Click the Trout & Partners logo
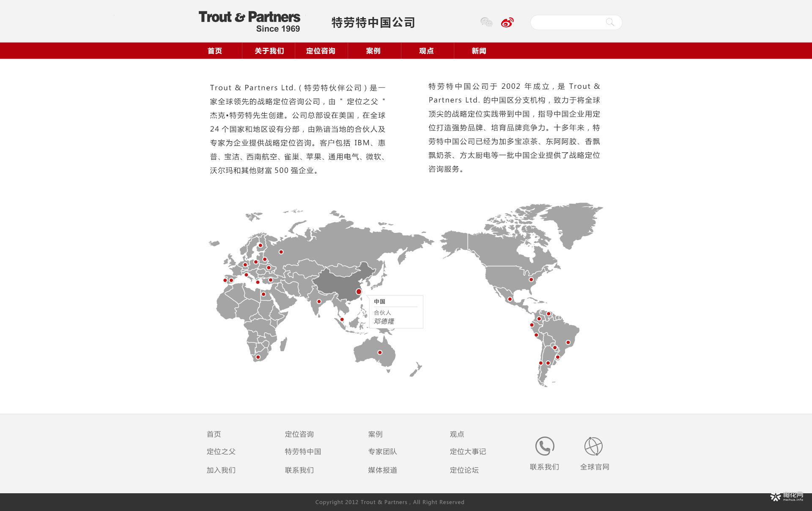Image resolution: width=812 pixels, height=511 pixels. click(x=250, y=22)
